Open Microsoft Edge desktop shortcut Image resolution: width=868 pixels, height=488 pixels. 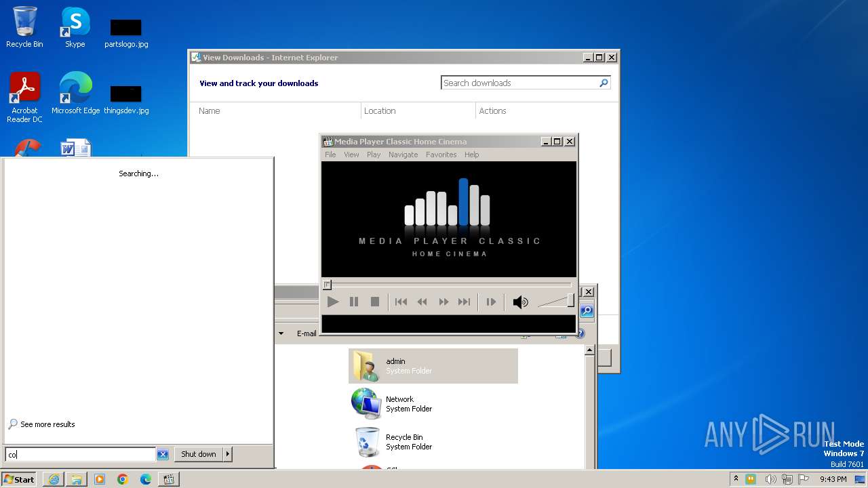[x=75, y=94]
